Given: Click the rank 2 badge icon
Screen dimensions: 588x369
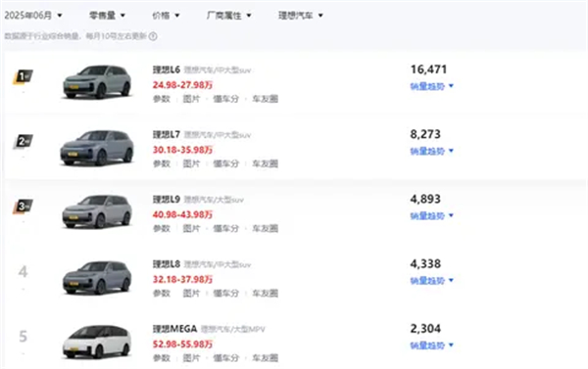Looking at the screenshot, I should tap(23, 142).
